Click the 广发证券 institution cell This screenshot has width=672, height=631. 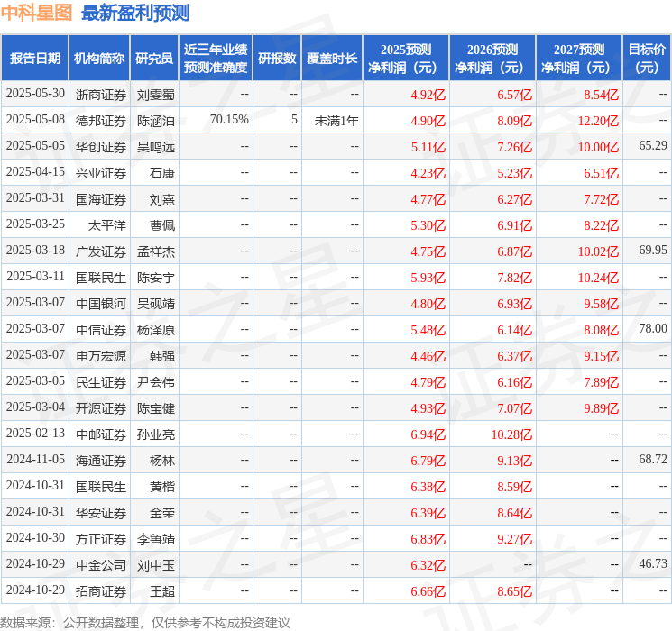(x=101, y=251)
